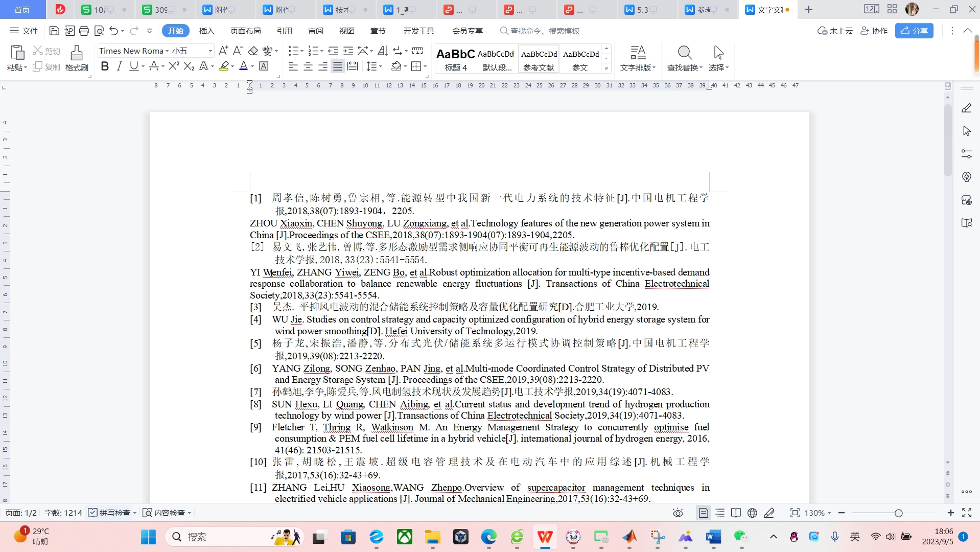
Task: Click the Undo arrow icon
Action: (114, 31)
